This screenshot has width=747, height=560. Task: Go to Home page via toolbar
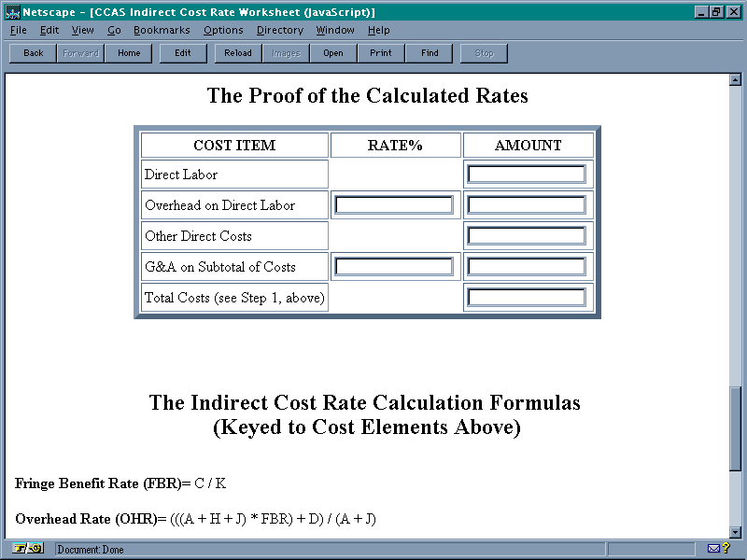pyautogui.click(x=129, y=53)
